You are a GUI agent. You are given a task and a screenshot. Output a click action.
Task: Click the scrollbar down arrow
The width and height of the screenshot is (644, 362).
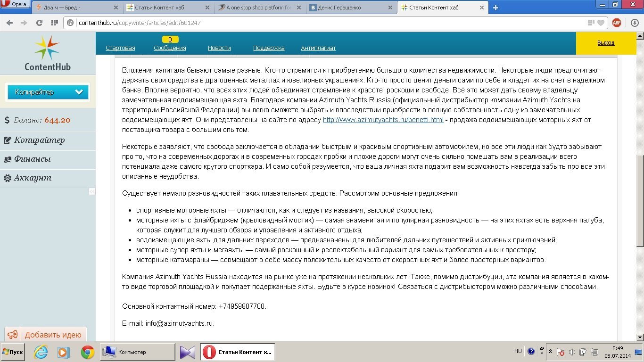point(640,337)
